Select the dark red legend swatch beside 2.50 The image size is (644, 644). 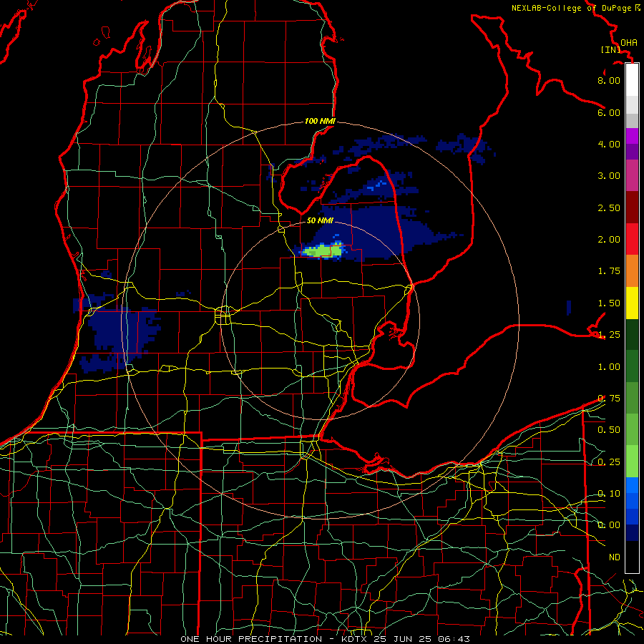(632, 208)
